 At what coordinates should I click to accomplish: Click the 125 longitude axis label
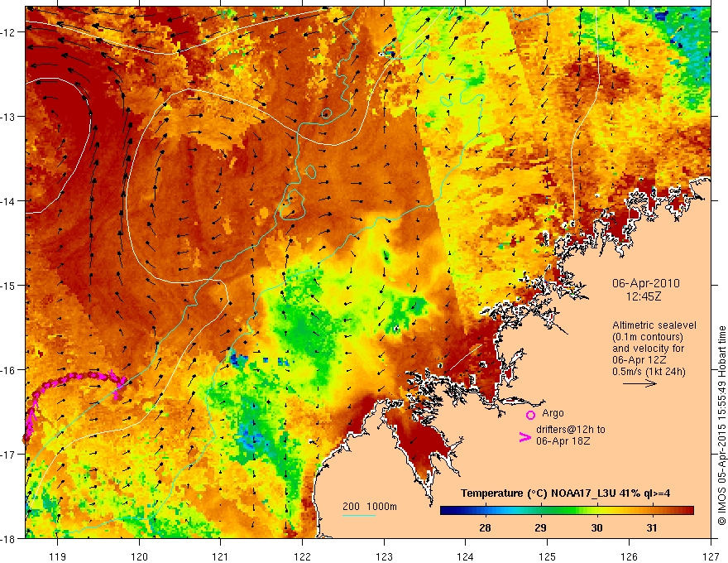coord(548,556)
